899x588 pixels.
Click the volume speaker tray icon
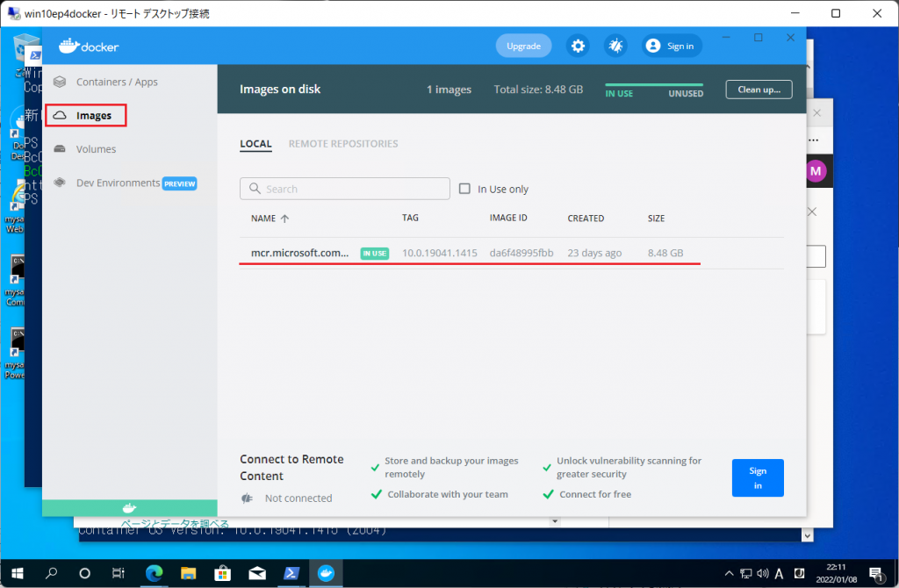click(x=763, y=573)
